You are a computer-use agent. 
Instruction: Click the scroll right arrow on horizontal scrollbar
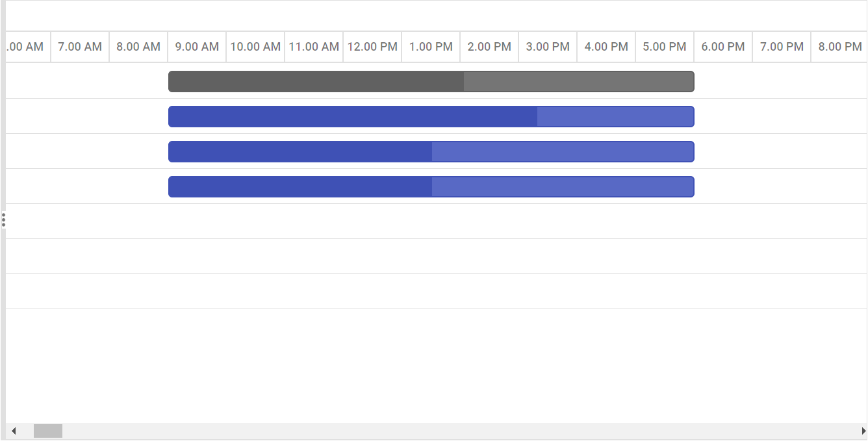pyautogui.click(x=863, y=431)
